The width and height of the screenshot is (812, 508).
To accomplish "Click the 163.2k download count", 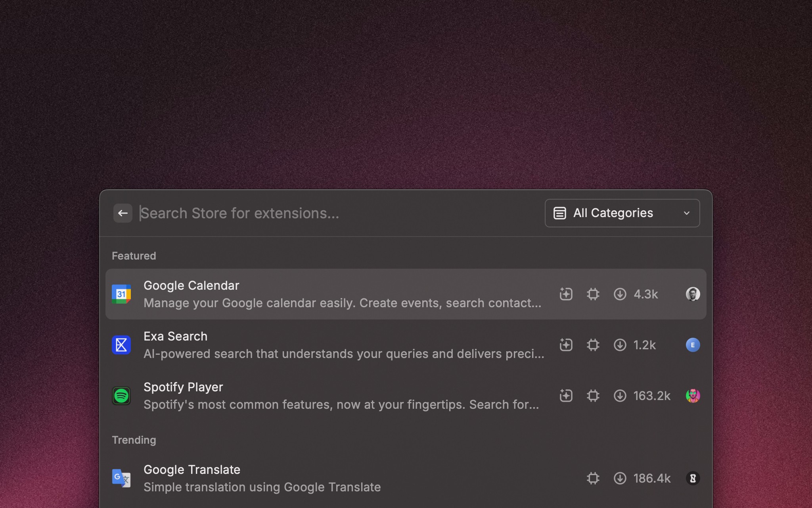I will coord(652,396).
